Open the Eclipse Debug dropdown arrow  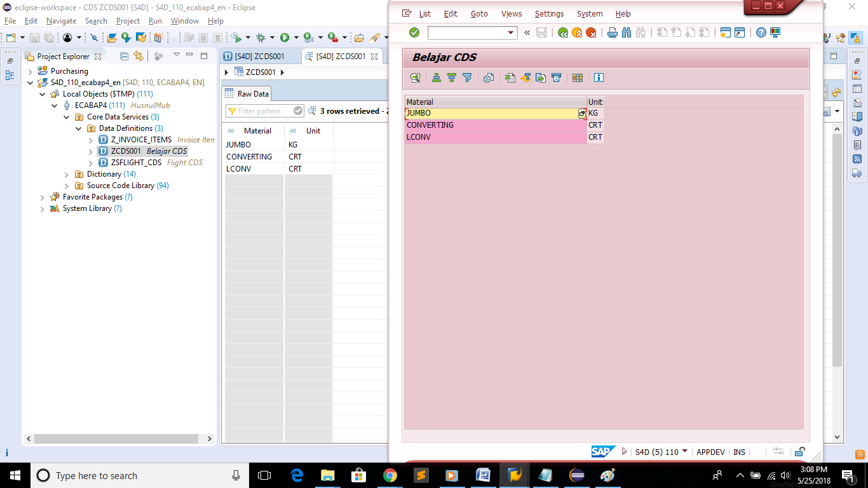272,37
